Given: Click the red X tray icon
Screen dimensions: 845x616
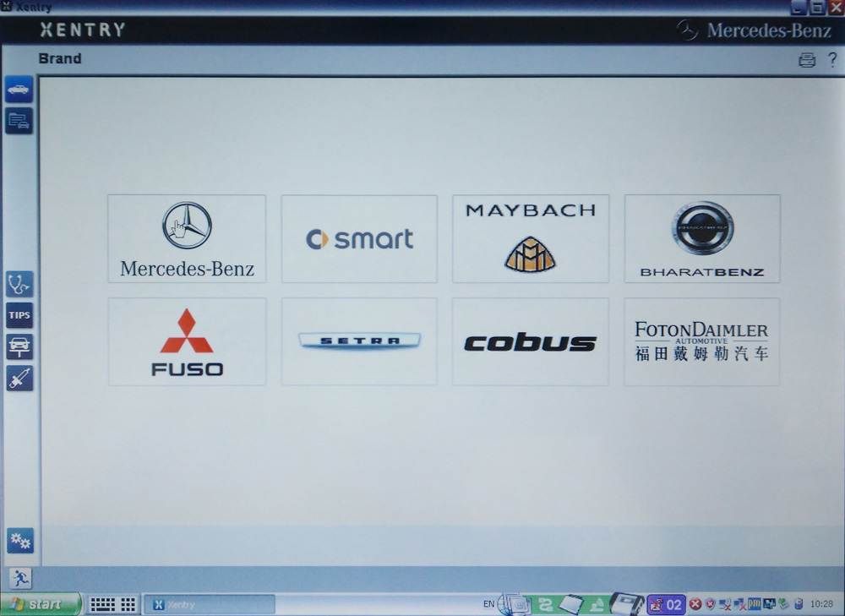Looking at the screenshot, I should (695, 605).
